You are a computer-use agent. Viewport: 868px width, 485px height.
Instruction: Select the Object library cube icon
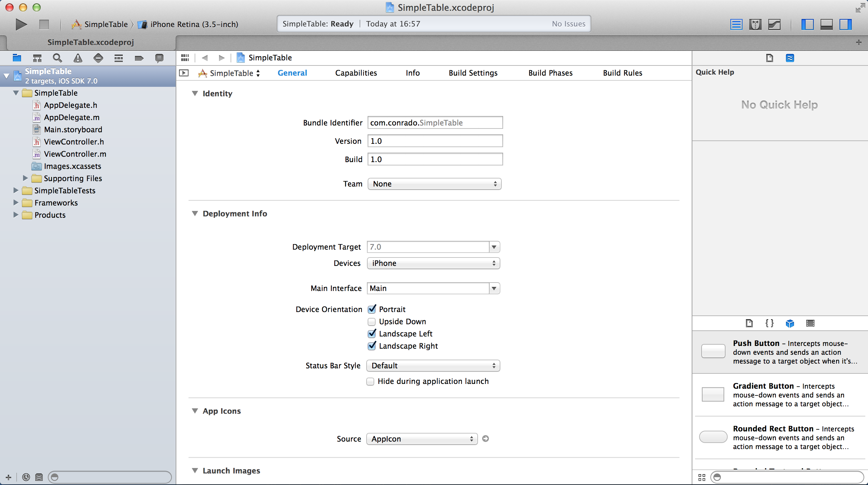790,323
